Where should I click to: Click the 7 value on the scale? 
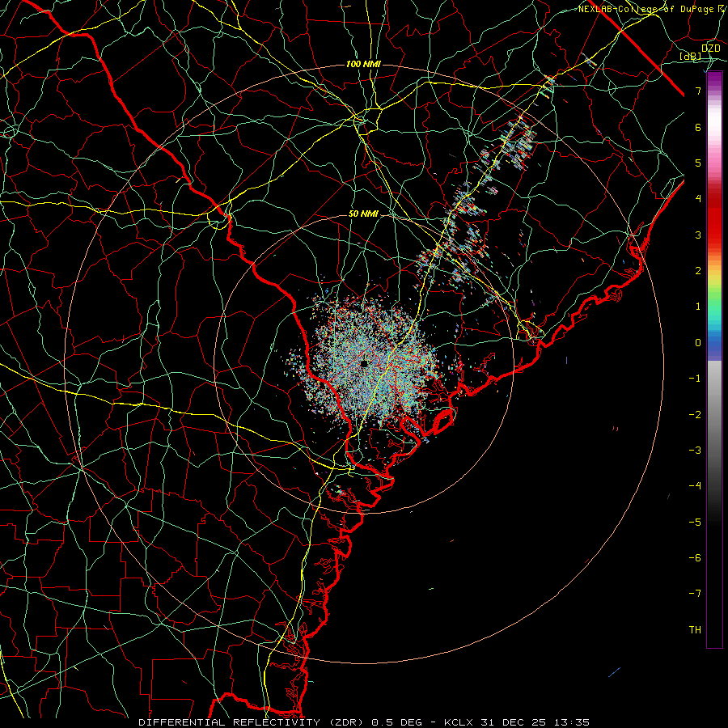point(698,91)
